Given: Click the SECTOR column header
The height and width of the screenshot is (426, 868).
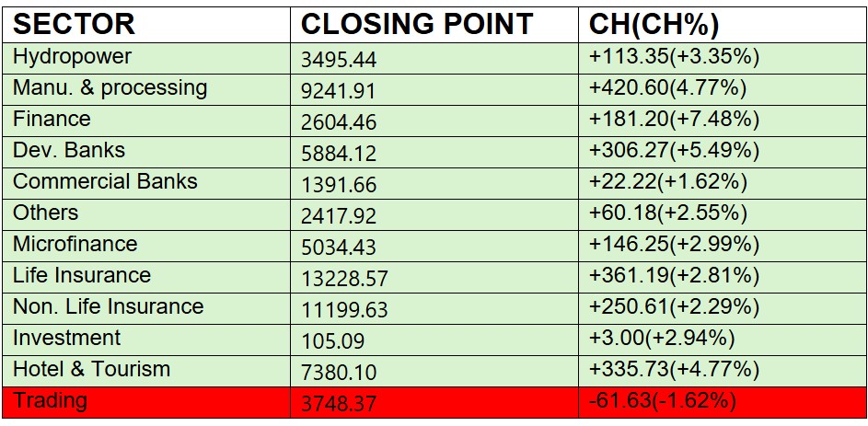Looking at the screenshot, I should click(x=75, y=23).
